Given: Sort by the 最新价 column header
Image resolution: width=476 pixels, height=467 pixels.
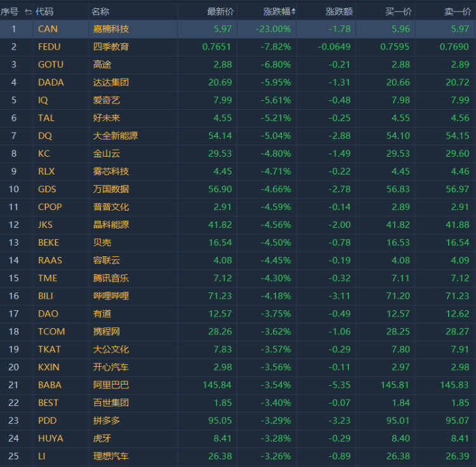Looking at the screenshot, I should (220, 12).
